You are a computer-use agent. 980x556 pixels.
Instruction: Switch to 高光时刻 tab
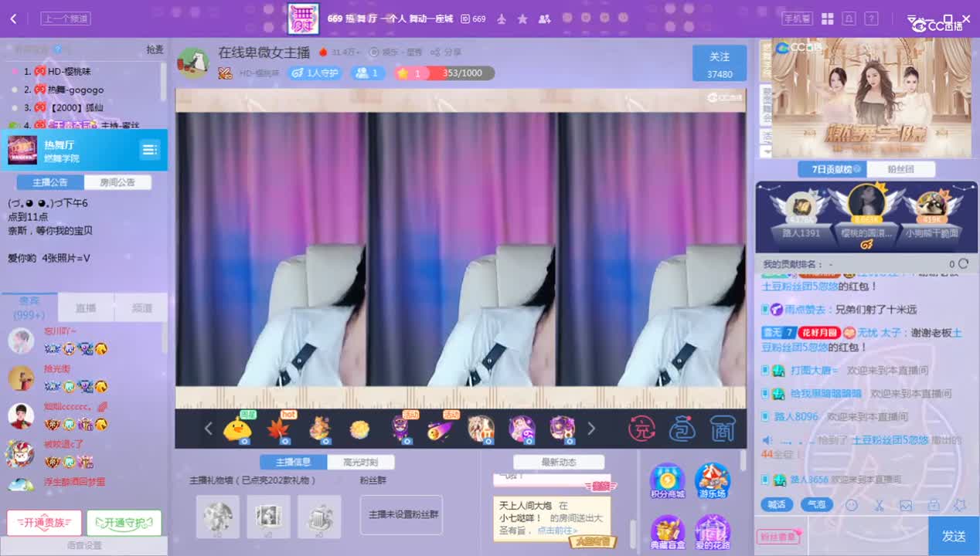tap(361, 462)
